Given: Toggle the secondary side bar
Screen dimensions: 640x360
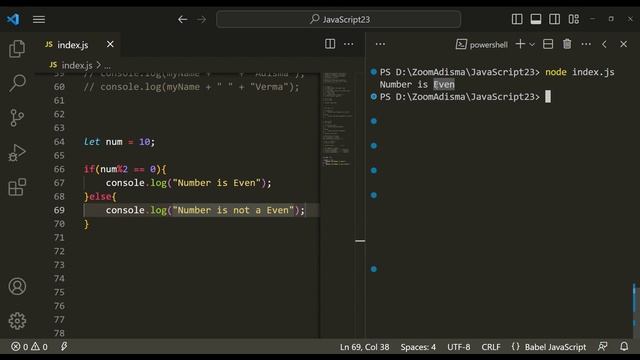Looking at the screenshot, I should [x=554, y=19].
